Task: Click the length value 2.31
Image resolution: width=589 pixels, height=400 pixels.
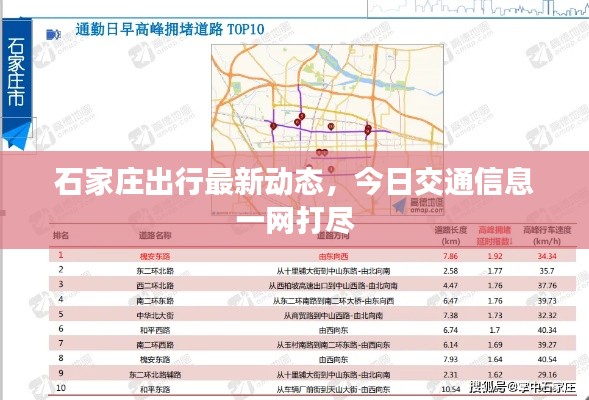Action: point(450,374)
